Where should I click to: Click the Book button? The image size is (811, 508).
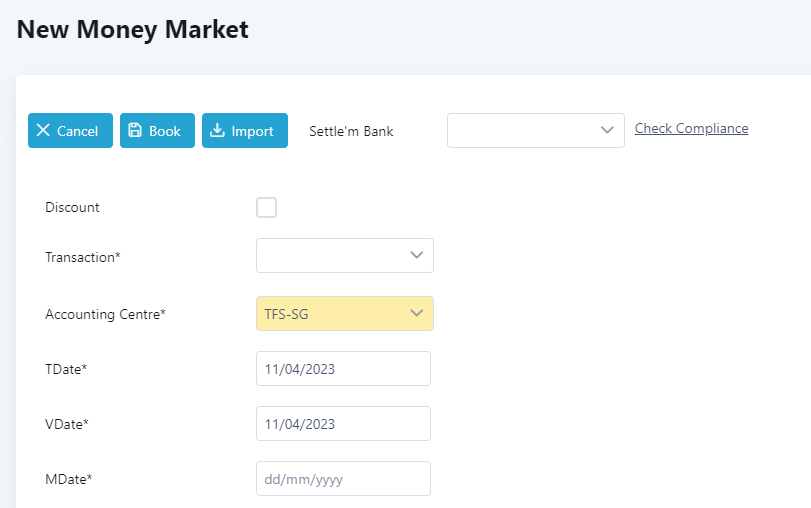[157, 130]
